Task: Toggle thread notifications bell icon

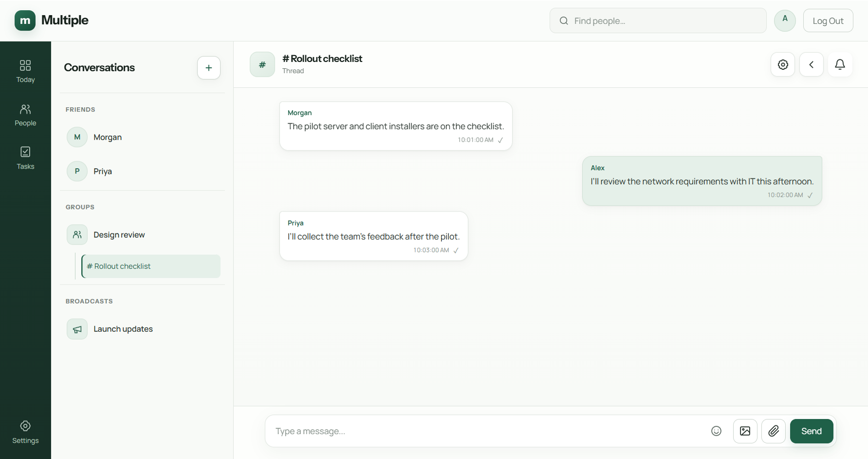Action: tap(840, 64)
